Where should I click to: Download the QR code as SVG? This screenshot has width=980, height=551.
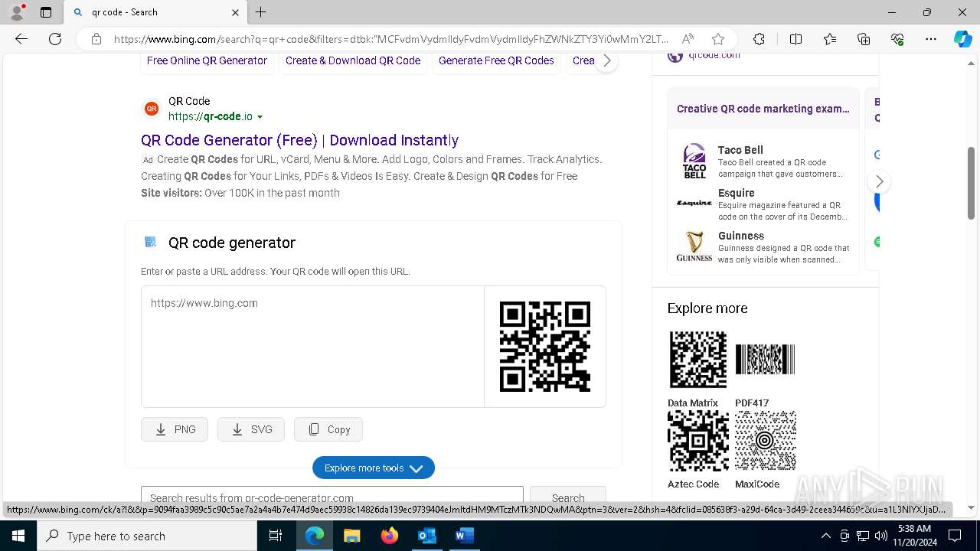(x=251, y=429)
